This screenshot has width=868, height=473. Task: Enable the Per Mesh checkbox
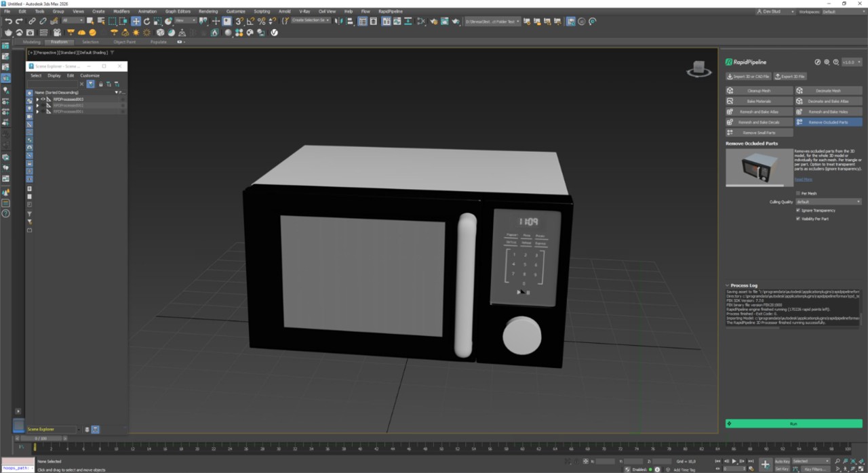coord(798,193)
